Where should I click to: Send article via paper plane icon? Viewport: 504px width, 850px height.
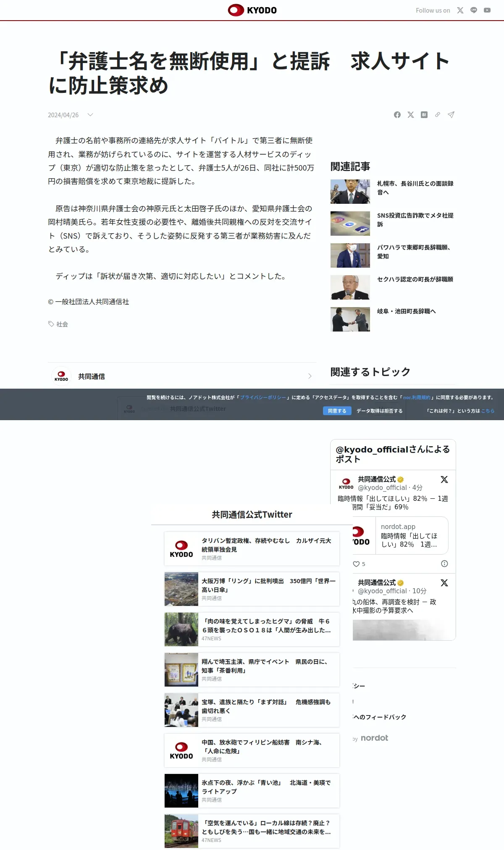[x=451, y=115]
